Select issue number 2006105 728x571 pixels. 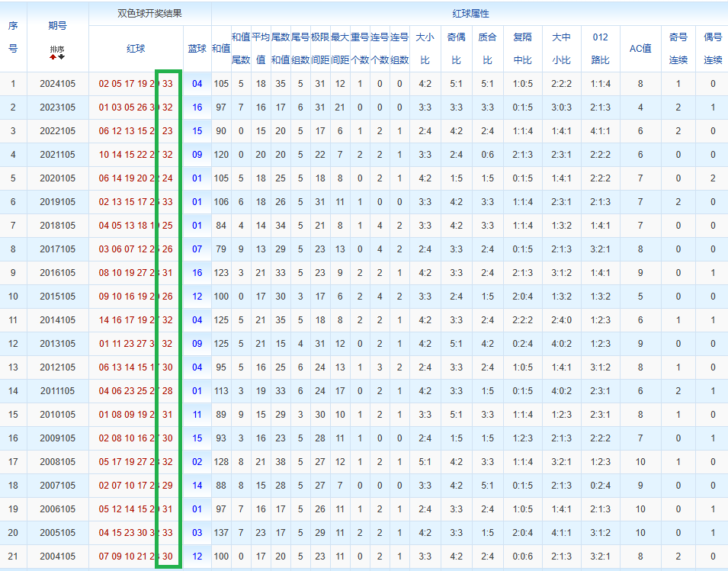coord(58,509)
